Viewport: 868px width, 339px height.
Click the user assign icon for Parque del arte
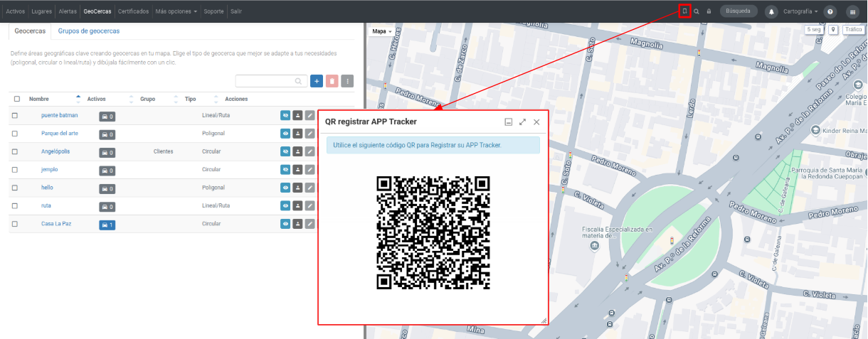(x=297, y=133)
